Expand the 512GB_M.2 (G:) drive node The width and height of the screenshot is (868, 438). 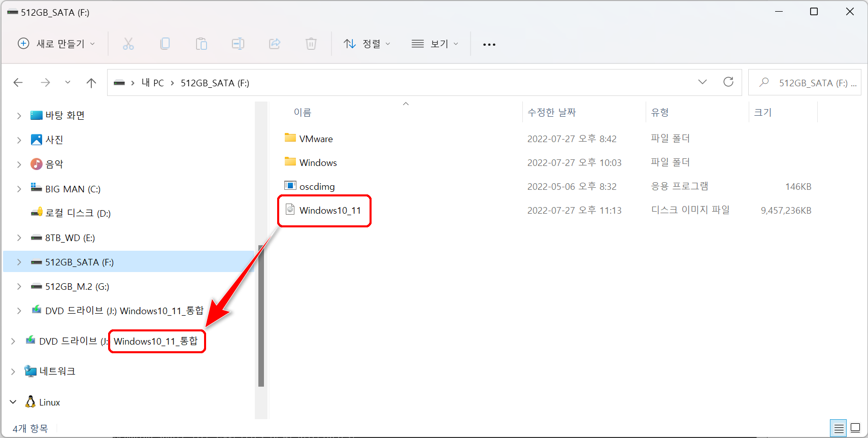point(19,286)
